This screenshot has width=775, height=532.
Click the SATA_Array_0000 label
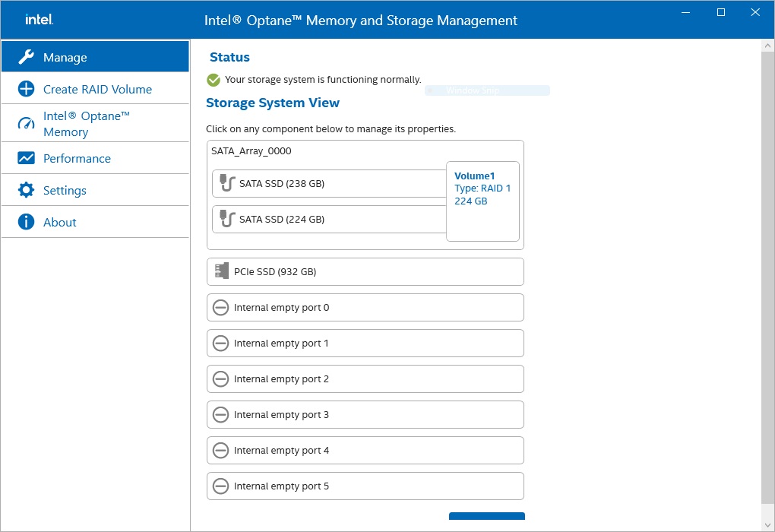[x=251, y=151]
